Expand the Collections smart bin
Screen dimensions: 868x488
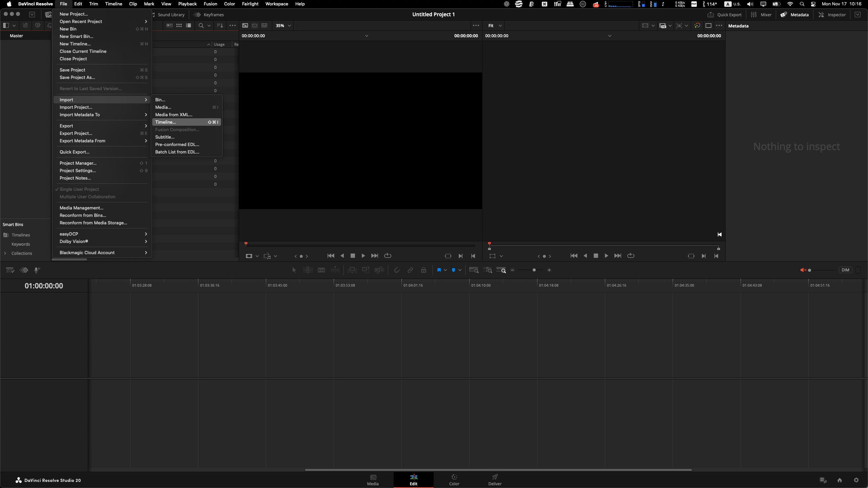click(5, 253)
